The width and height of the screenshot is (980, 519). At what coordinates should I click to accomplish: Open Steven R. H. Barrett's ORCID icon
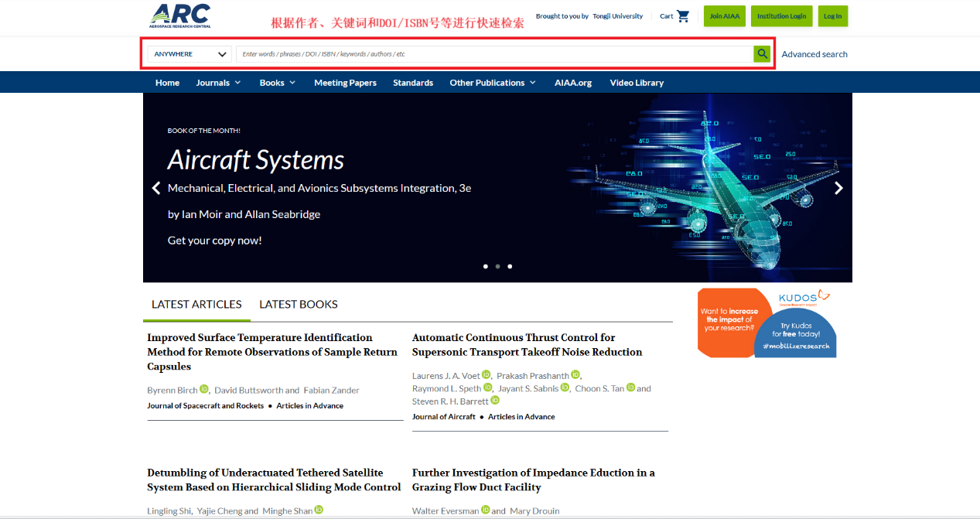tap(495, 400)
